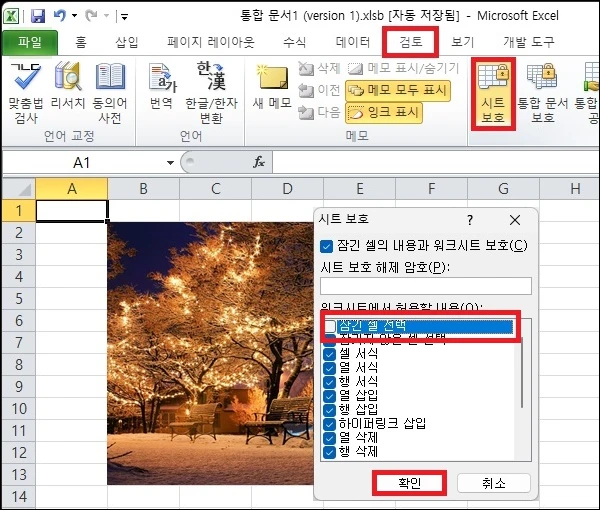The image size is (600, 510).
Task: Switch to the 홈 tab
Action: 80,42
